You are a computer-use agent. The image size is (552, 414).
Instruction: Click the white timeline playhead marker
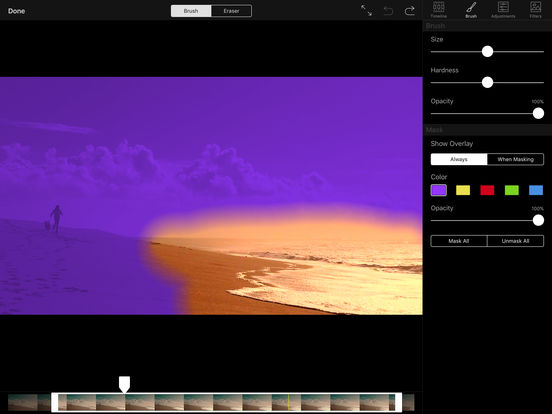pos(124,384)
